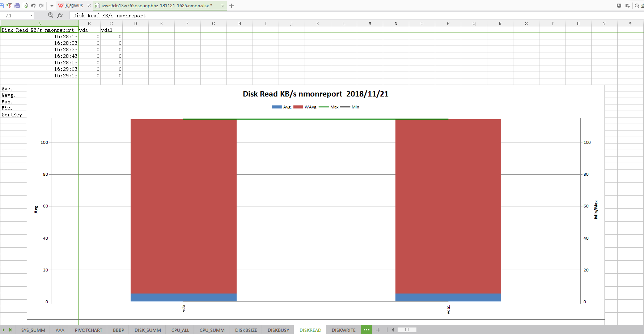The width and height of the screenshot is (644, 334).
Task: Select the 'Avg.' row label cell
Action: coord(14,89)
